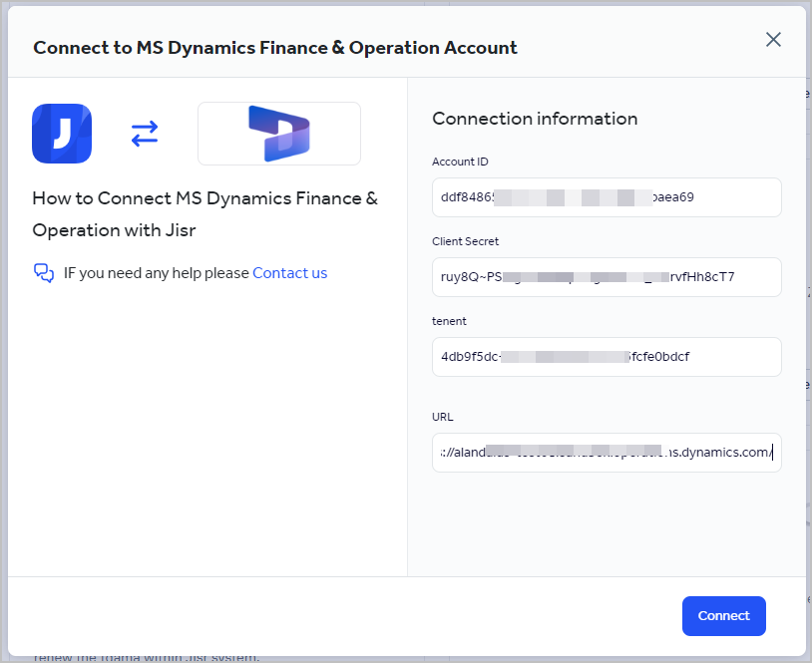Click inside the Client Secret field
812x663 pixels.
point(607,277)
